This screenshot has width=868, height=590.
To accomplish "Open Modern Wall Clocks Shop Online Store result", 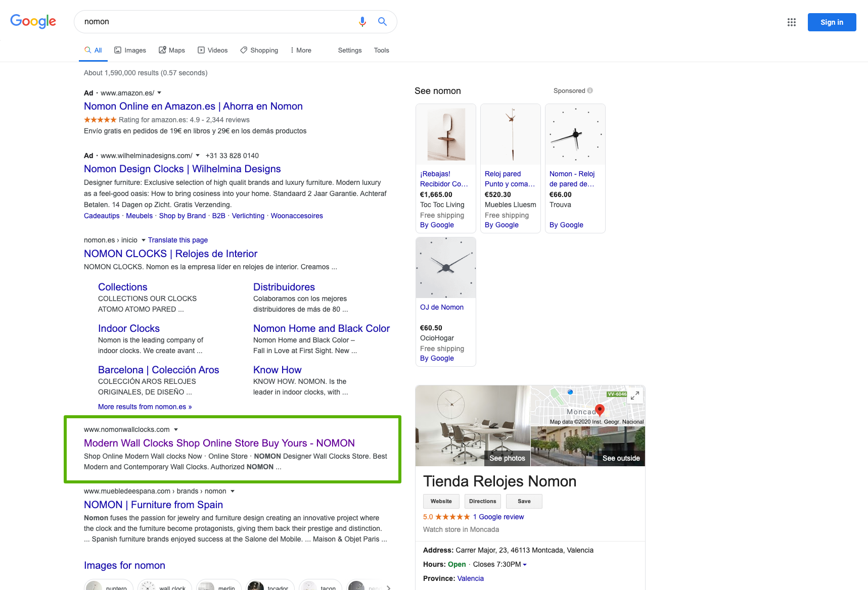I will click(219, 443).
